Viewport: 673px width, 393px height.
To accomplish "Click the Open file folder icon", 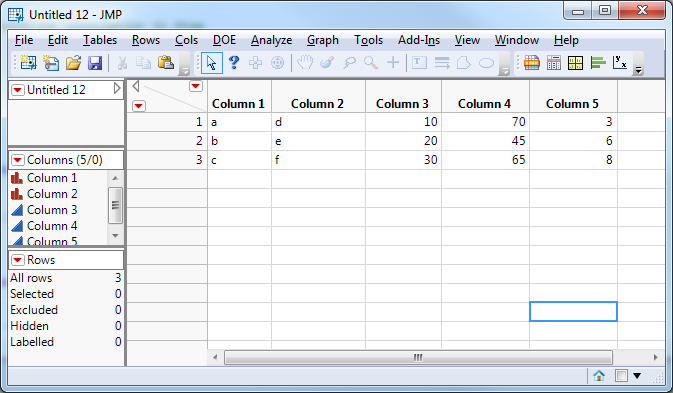I will click(x=73, y=63).
